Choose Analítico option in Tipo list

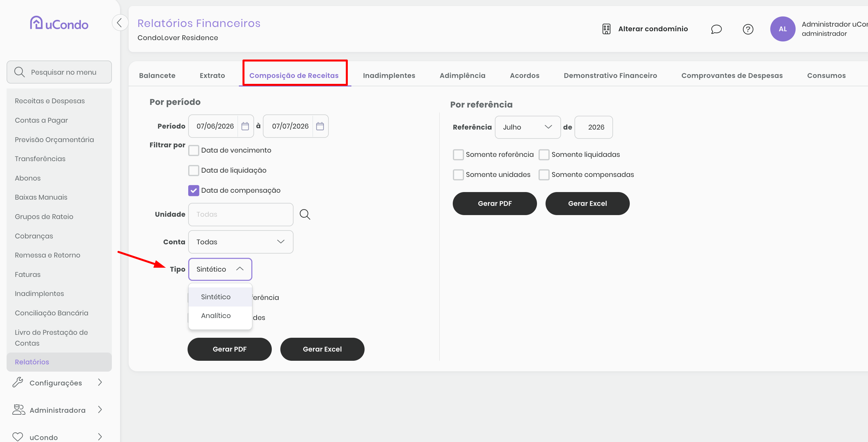(x=220, y=316)
